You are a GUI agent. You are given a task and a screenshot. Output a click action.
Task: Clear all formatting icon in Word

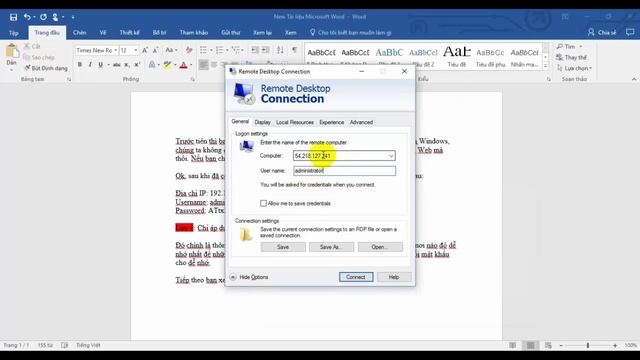(x=189, y=50)
